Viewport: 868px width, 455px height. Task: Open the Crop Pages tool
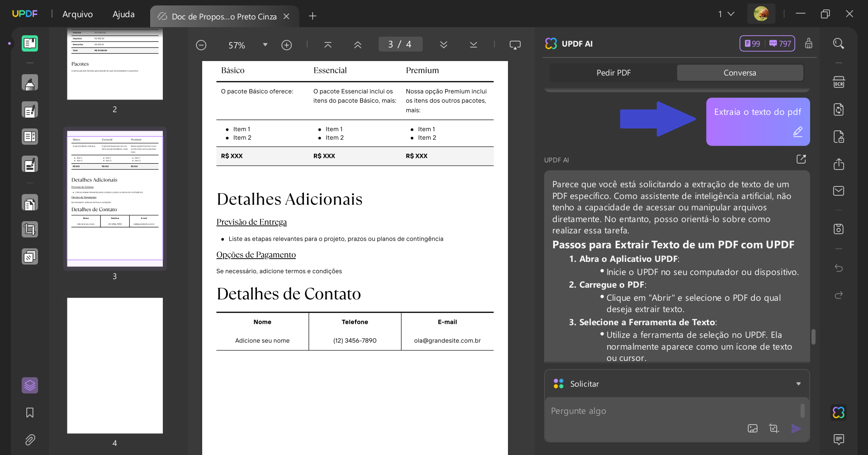30,229
